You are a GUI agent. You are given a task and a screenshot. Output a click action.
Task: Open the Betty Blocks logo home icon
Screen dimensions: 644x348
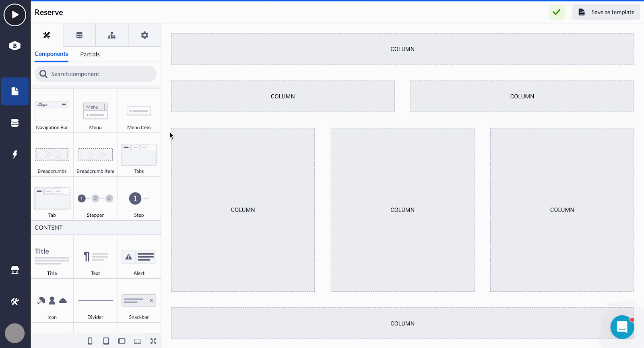[x=15, y=46]
